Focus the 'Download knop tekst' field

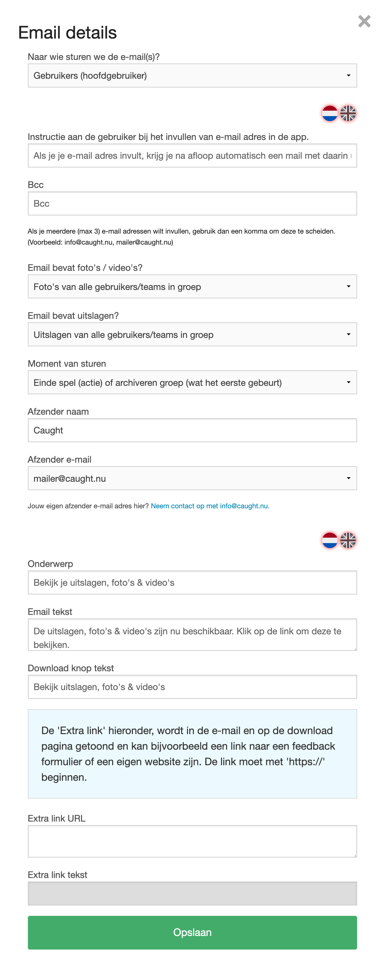[192, 687]
